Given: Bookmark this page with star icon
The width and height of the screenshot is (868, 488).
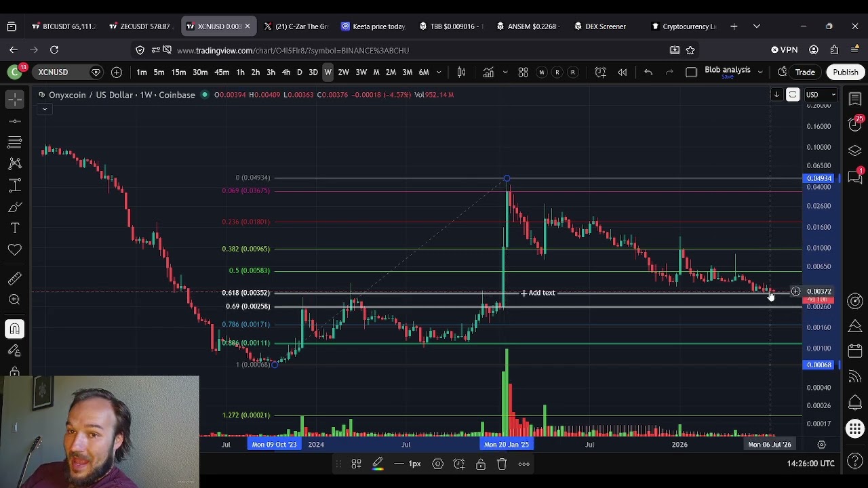Looking at the screenshot, I should click(x=690, y=50).
